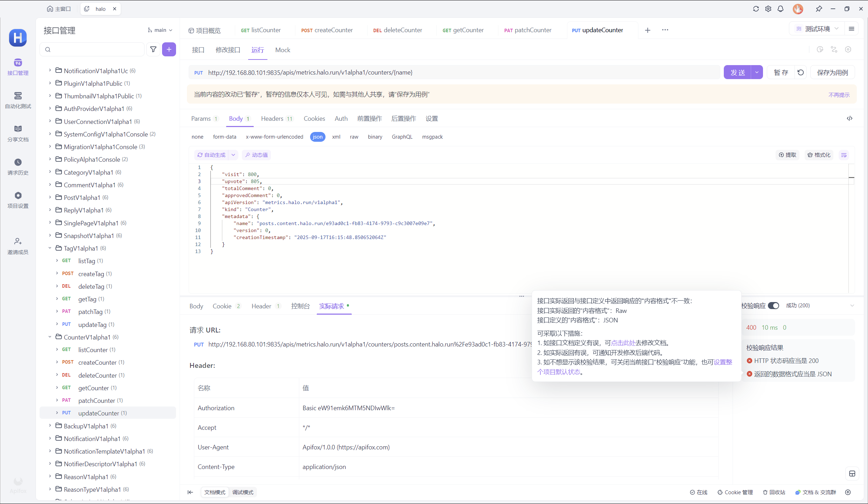Open the 测试环境 environment dropdown

click(x=817, y=29)
